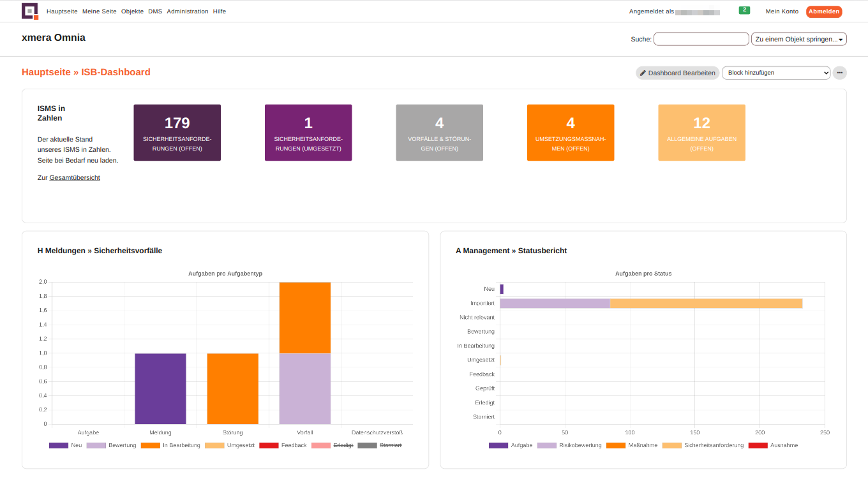
Task: Open the Allgemeine Aufgaben tile
Action: [701, 132]
